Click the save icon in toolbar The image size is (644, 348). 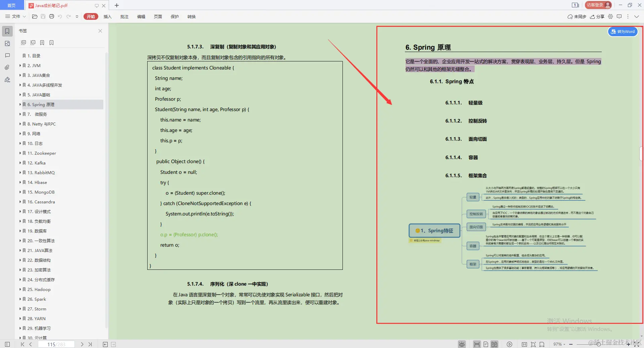tap(43, 16)
